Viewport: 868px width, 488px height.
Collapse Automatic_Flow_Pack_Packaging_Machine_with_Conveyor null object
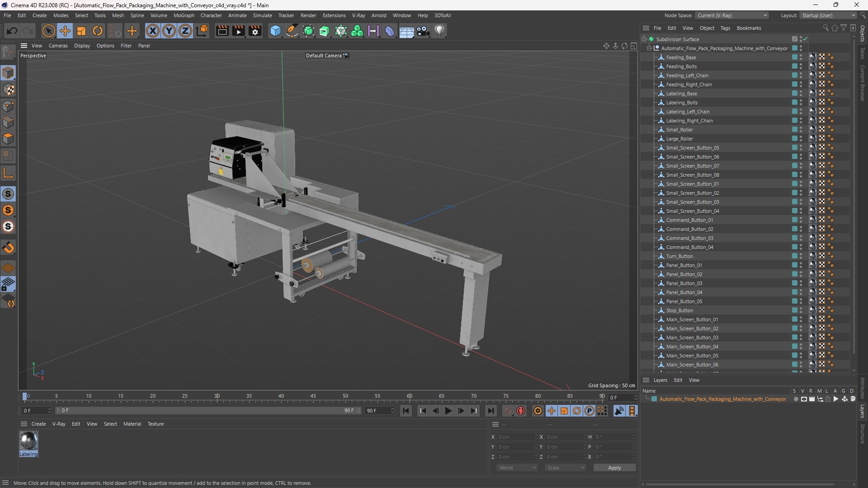[x=649, y=48]
